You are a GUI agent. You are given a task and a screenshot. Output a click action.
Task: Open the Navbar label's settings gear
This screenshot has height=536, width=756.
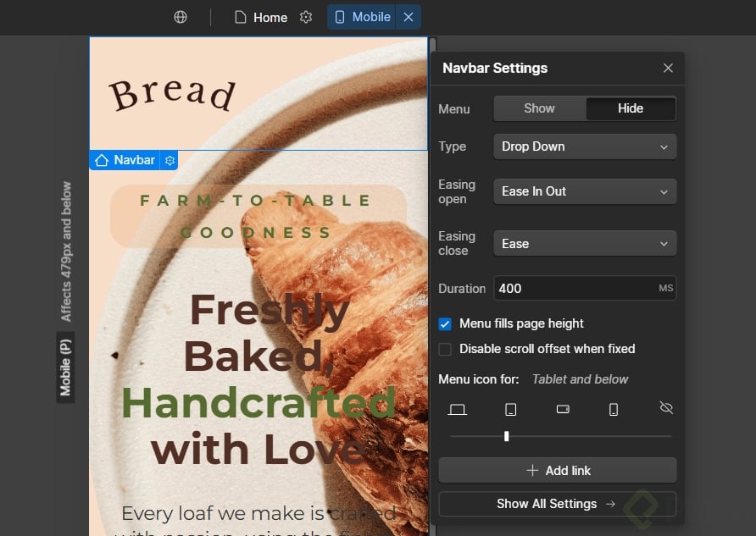[170, 160]
